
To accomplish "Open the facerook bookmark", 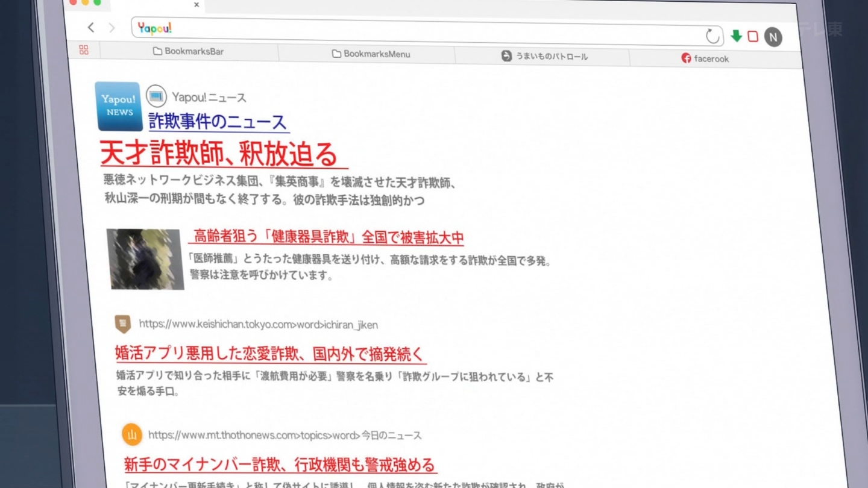I will (705, 58).
